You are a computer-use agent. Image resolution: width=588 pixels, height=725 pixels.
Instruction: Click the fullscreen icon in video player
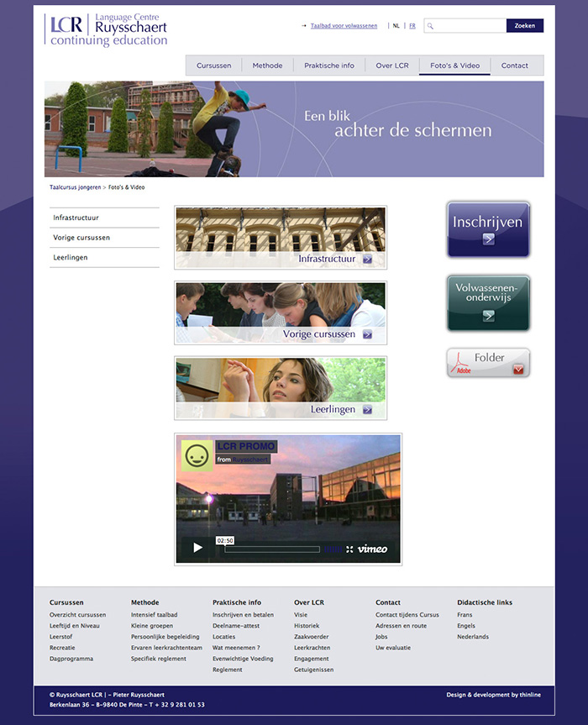(x=349, y=549)
